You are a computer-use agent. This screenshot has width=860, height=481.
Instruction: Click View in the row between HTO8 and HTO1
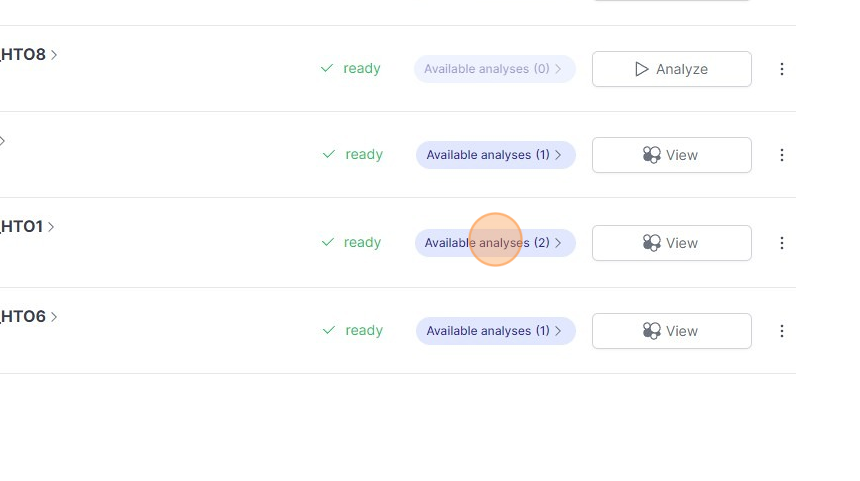click(x=671, y=155)
